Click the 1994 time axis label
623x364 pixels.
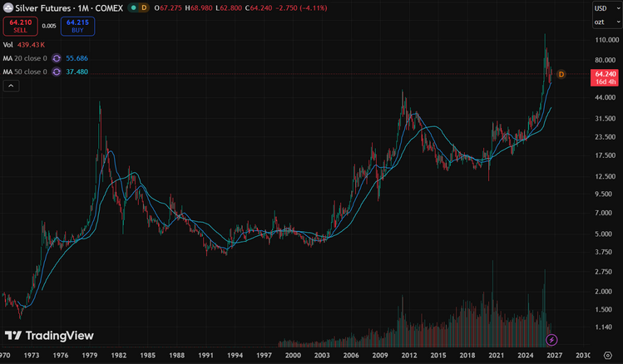click(x=235, y=356)
